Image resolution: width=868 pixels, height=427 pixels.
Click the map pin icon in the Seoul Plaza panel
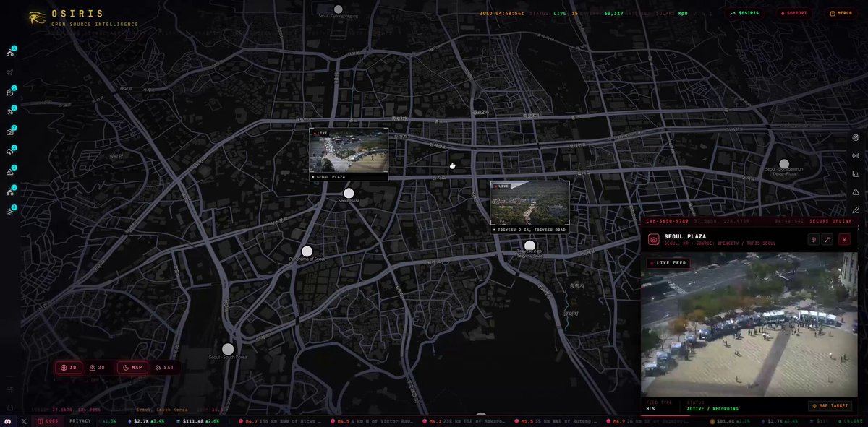(x=813, y=239)
